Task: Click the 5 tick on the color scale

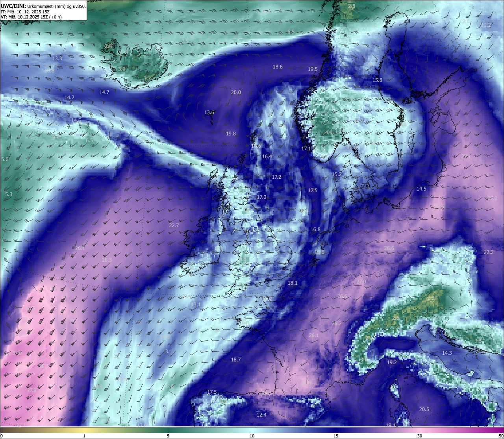Action: 168,436
